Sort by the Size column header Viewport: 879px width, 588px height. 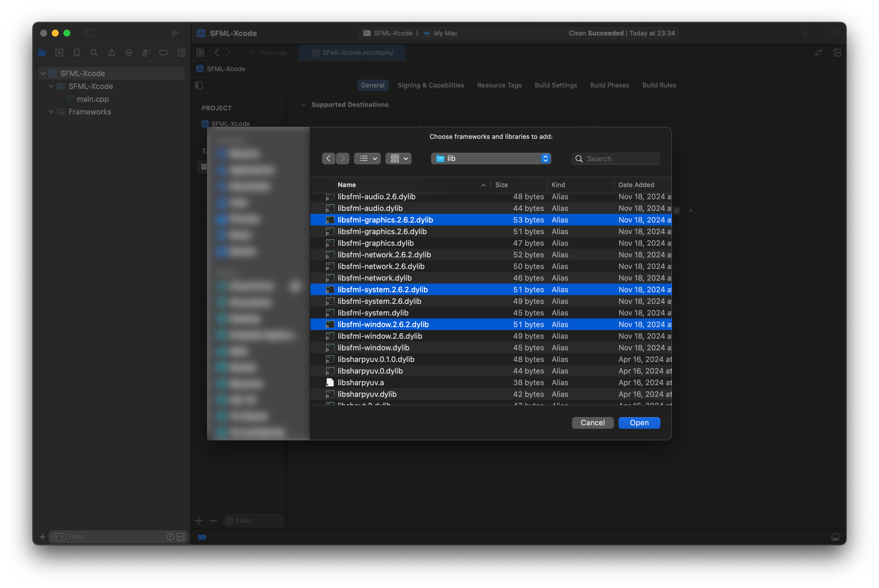(519, 185)
